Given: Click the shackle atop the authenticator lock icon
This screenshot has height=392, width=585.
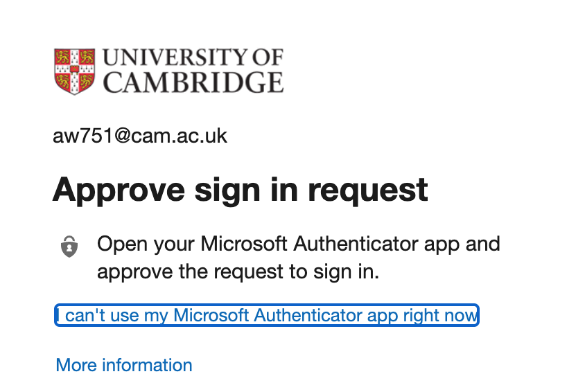Looking at the screenshot, I should 69,239.
